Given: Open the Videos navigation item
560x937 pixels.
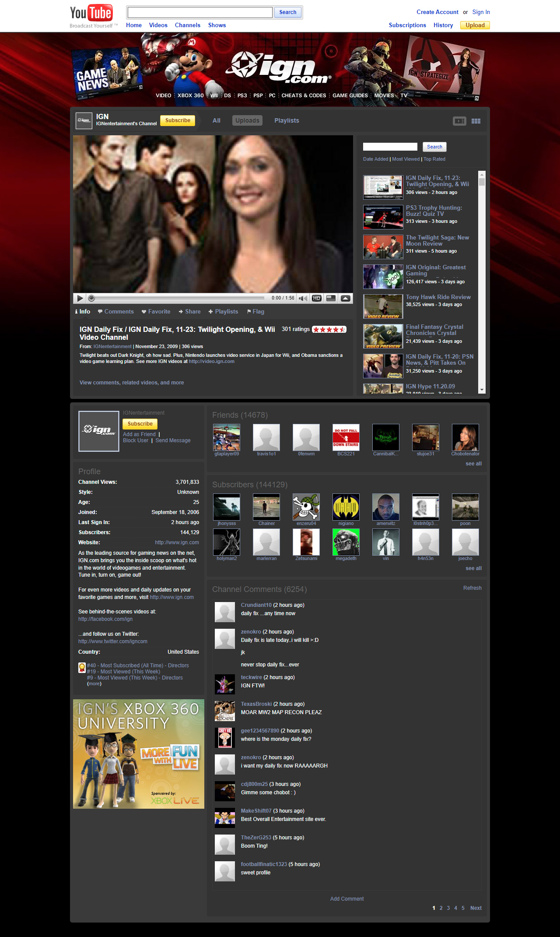Looking at the screenshot, I should click(x=158, y=25).
